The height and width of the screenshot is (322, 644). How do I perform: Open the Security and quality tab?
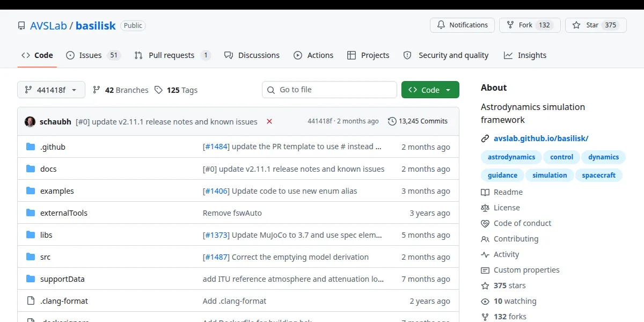(446, 55)
